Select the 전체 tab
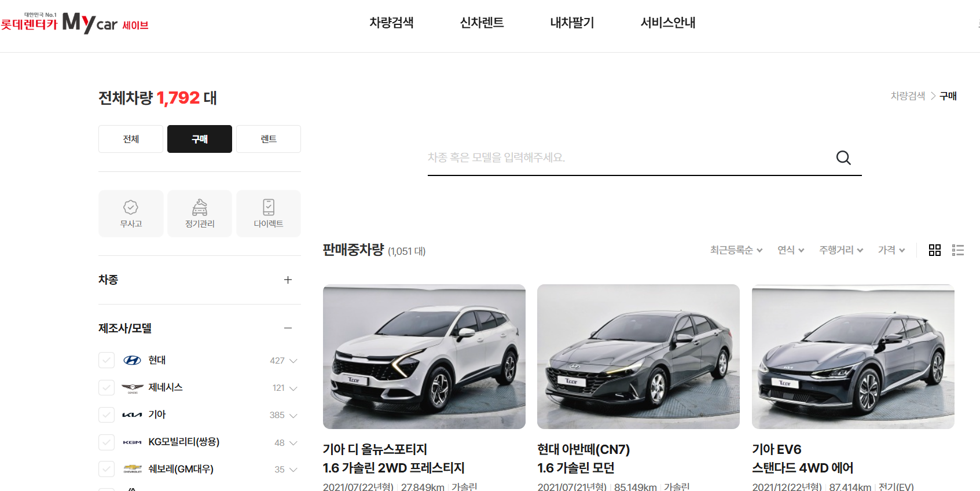The image size is (980, 491). tap(131, 139)
